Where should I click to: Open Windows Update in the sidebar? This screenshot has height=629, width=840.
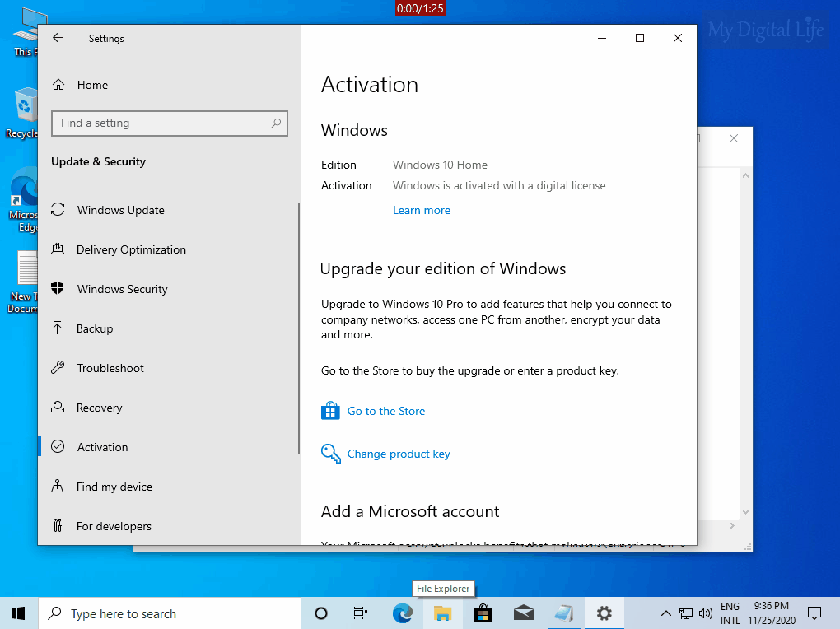click(108, 210)
